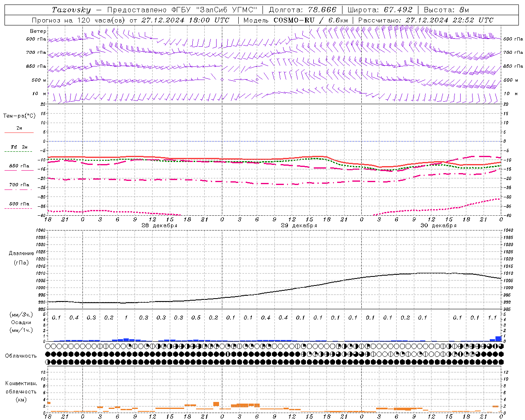Click the 1.1 three-hour precipitation value
Image resolution: width=525 pixels, height=420 pixels.
tap(492, 317)
